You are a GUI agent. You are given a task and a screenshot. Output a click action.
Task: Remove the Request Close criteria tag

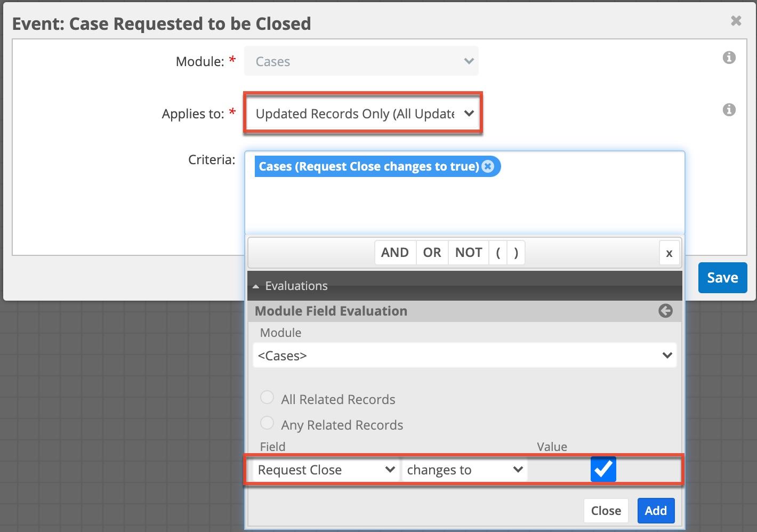(x=488, y=166)
